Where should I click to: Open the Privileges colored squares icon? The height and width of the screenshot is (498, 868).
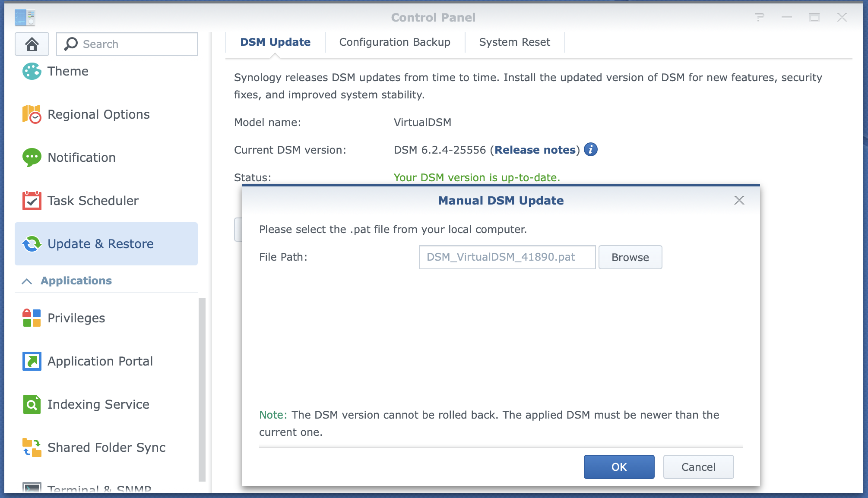32,318
